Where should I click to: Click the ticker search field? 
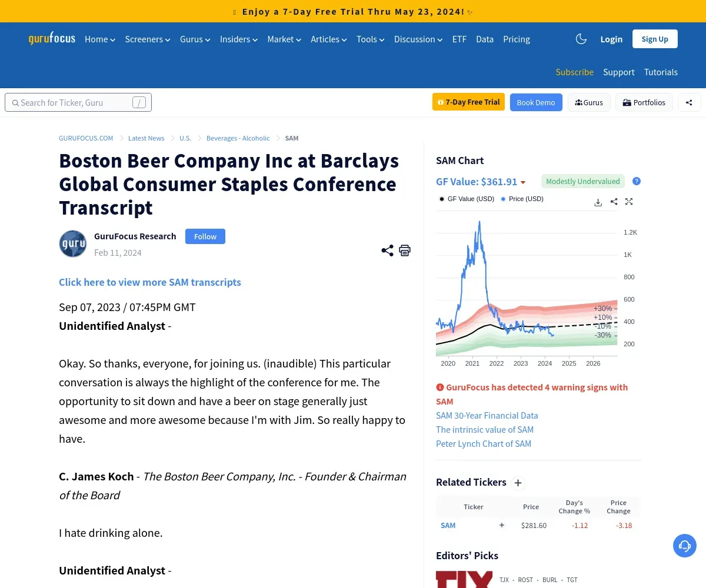78,102
